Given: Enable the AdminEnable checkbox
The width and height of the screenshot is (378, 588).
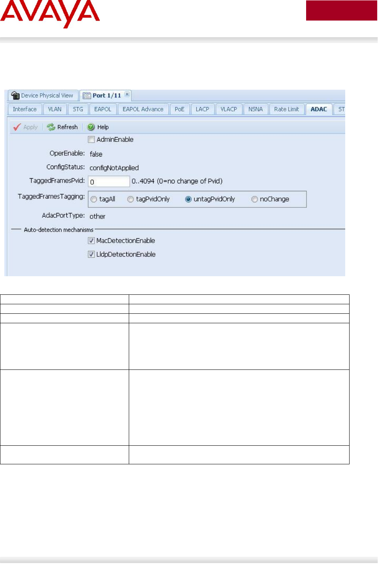Looking at the screenshot, I should [91, 139].
